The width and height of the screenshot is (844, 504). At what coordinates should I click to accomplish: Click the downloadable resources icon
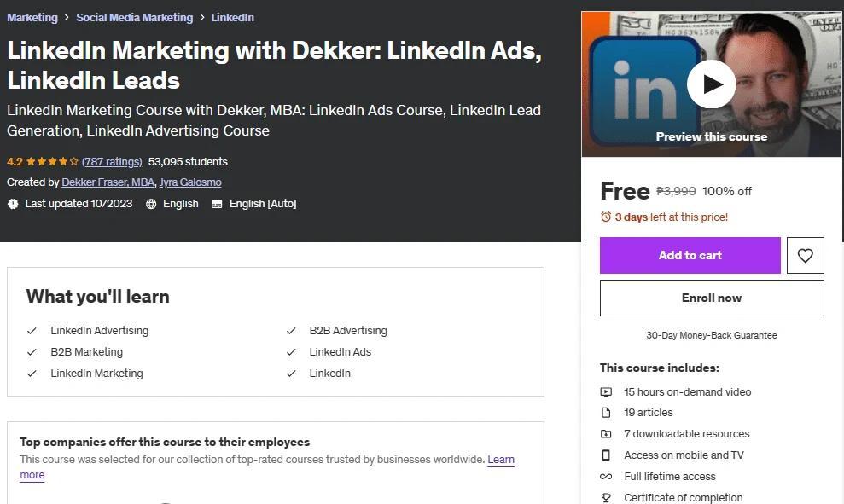coord(606,433)
